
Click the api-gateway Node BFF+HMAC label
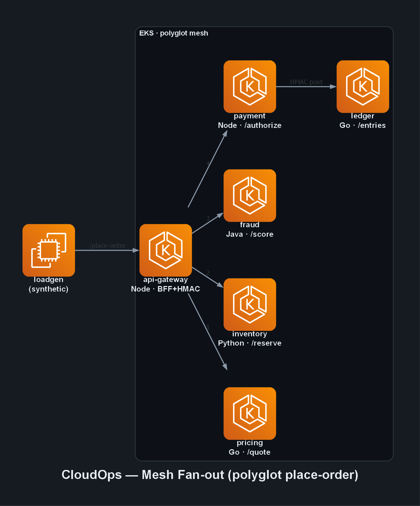point(165,284)
